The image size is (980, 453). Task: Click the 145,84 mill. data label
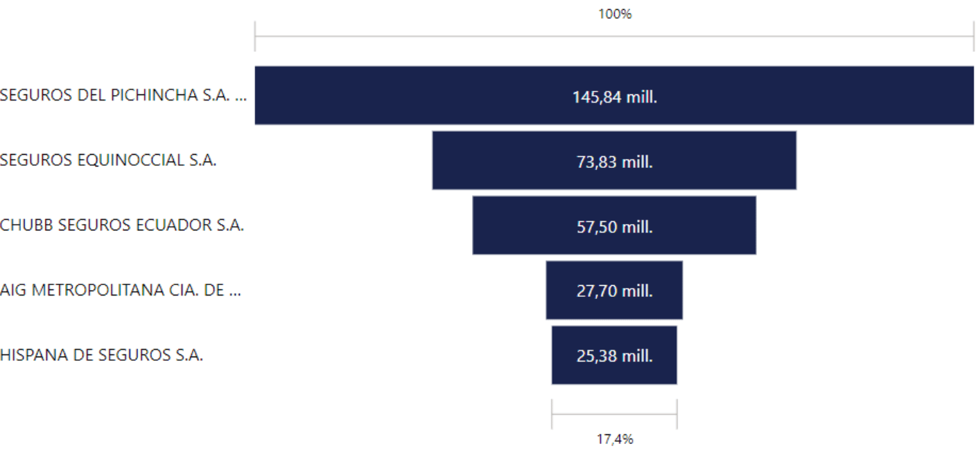(614, 97)
